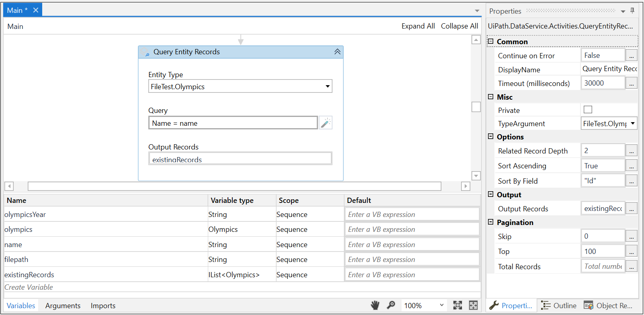Screen dimensions: 644x315
Task: Open the ellipsis editor for Sort By Field
Action: point(632,181)
